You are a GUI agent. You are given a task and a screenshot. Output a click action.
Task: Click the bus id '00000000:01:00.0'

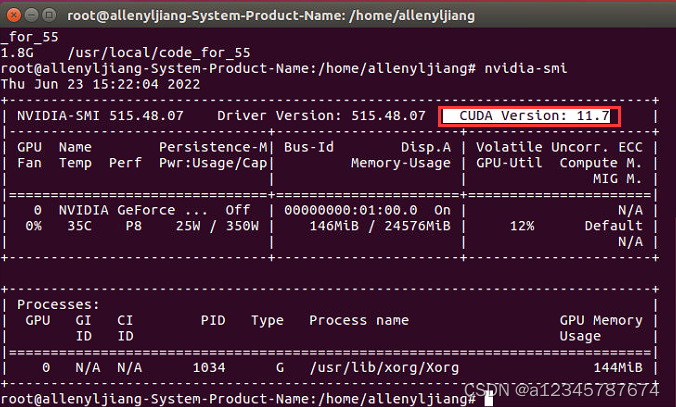351,210
